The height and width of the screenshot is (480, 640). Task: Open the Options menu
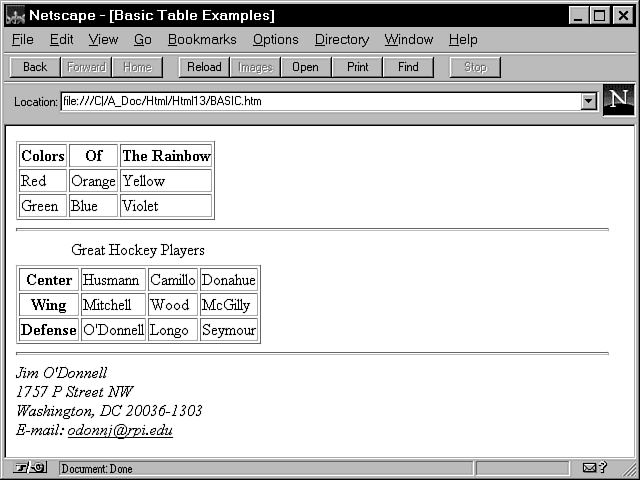[275, 40]
